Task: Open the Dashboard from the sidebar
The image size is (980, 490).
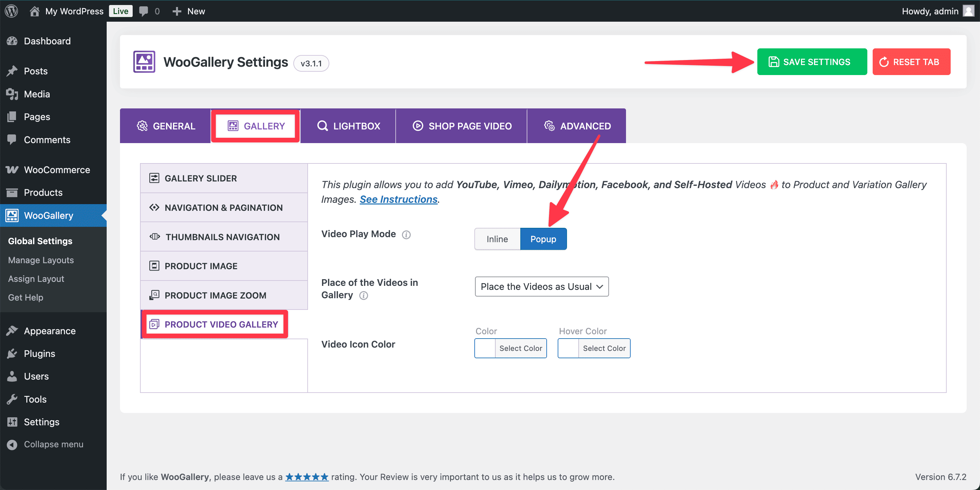Action: pos(47,41)
